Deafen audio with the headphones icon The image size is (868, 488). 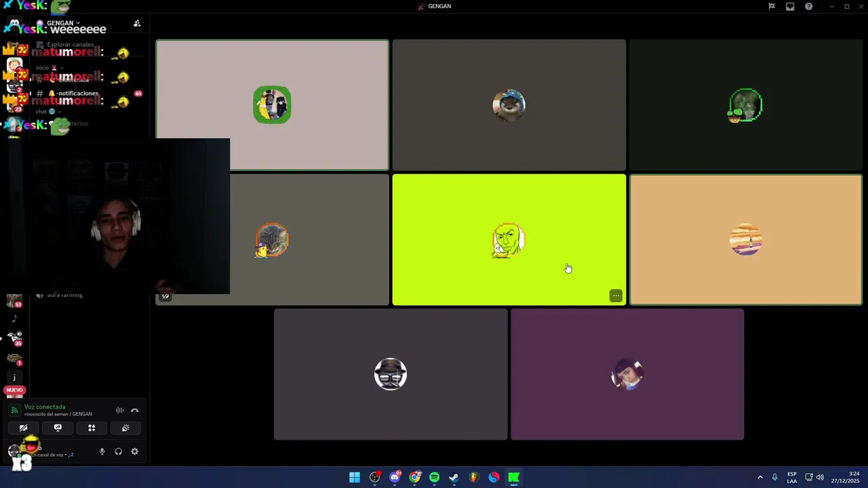click(x=118, y=451)
